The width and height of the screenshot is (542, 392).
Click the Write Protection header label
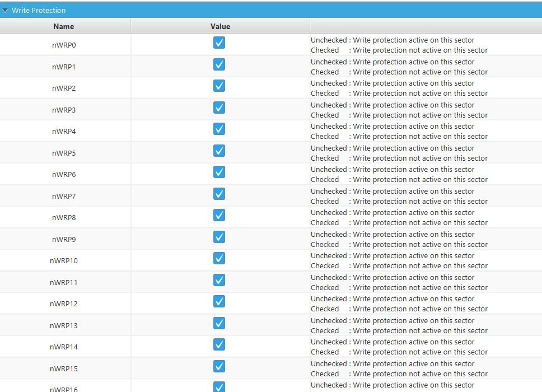pyautogui.click(x=39, y=11)
